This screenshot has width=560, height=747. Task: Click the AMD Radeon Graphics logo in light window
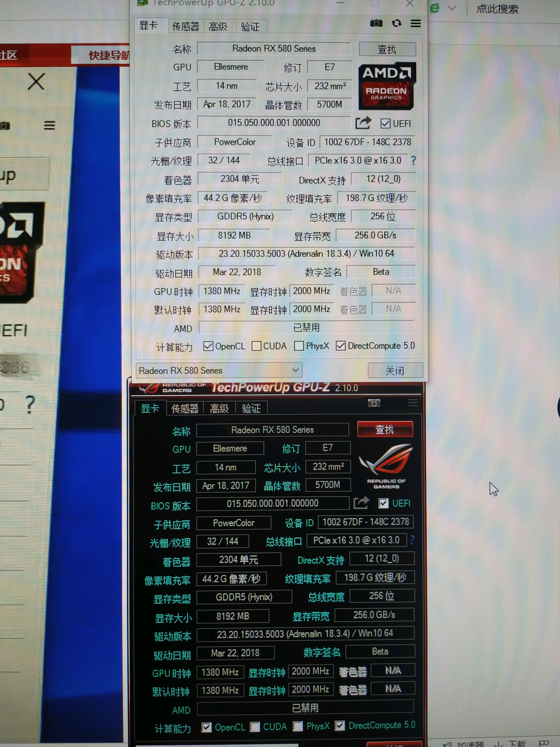(387, 86)
